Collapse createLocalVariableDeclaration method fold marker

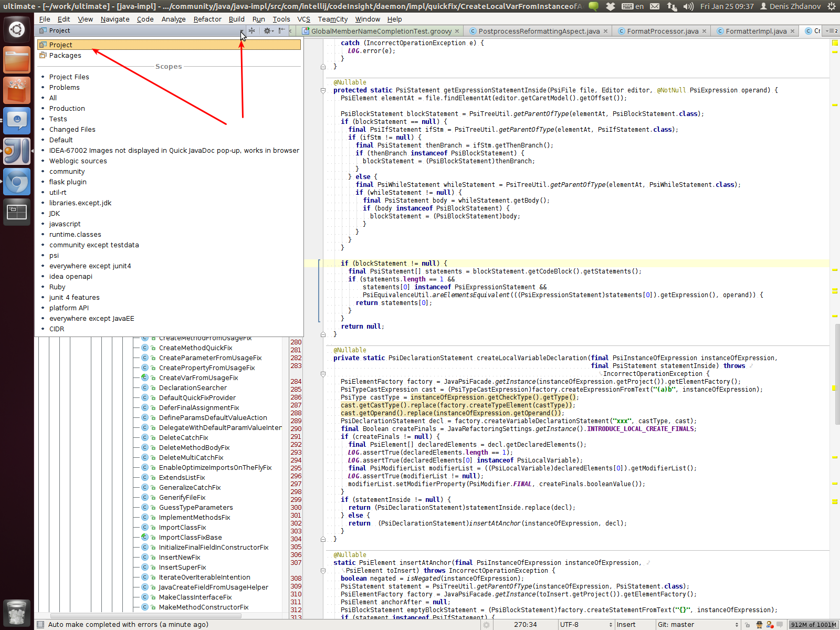click(323, 374)
